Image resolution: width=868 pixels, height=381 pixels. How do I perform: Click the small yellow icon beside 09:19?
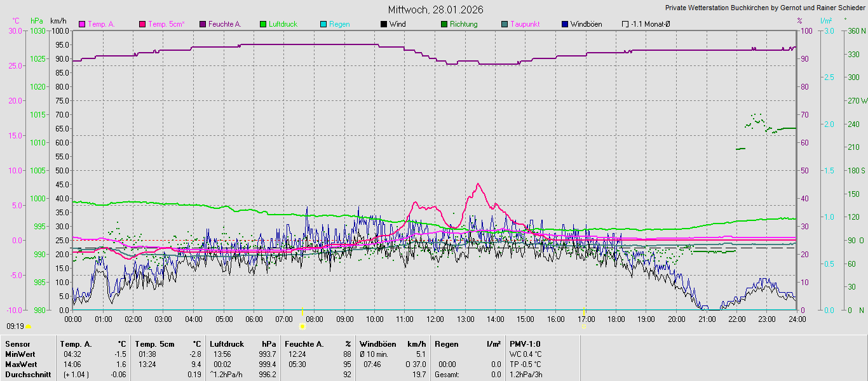28,326
